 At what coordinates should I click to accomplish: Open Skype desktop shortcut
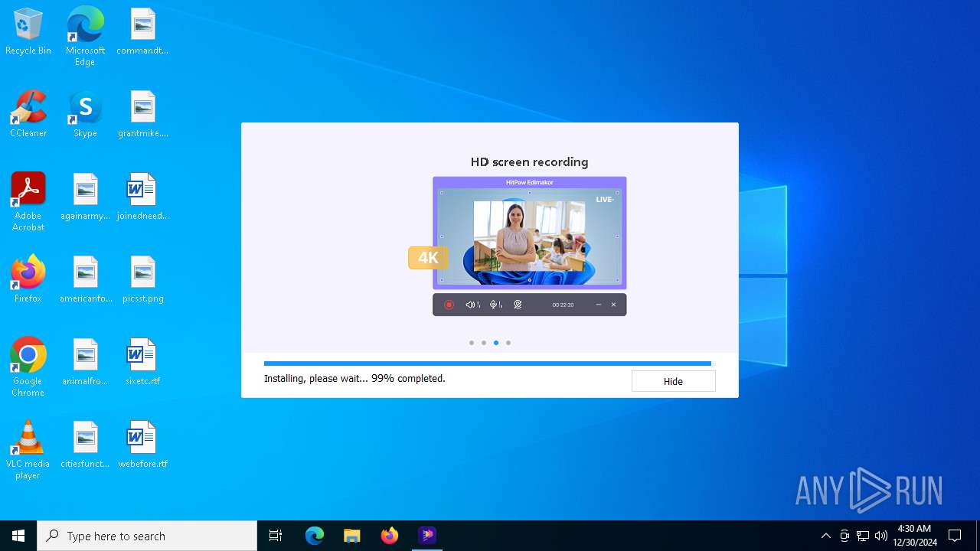[85, 115]
